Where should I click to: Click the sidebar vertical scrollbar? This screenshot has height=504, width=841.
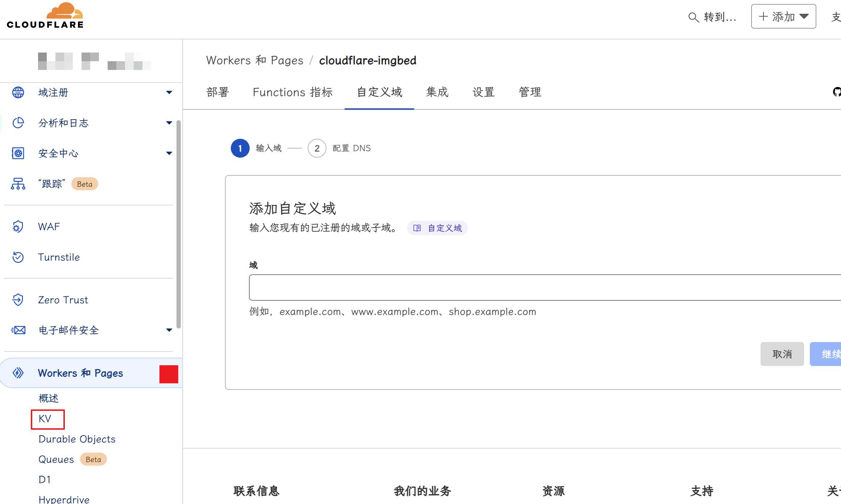(x=179, y=224)
